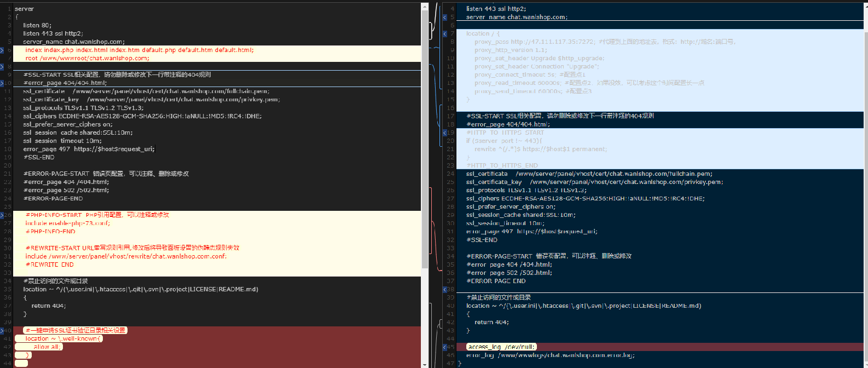Click ssl_certificate_key privkey.pem line in left pane
868x368 pixels.
coord(152,100)
